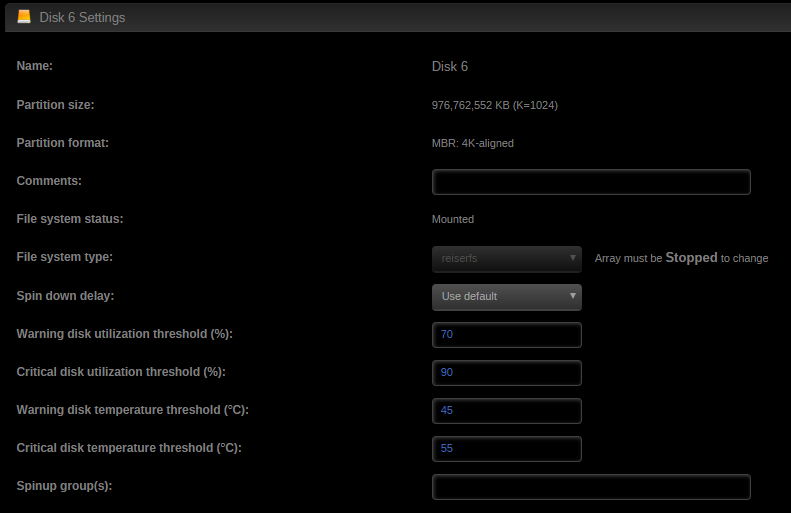Screen dimensions: 791x513
Task: Open the Spin down delay dropdown
Action: click(506, 297)
